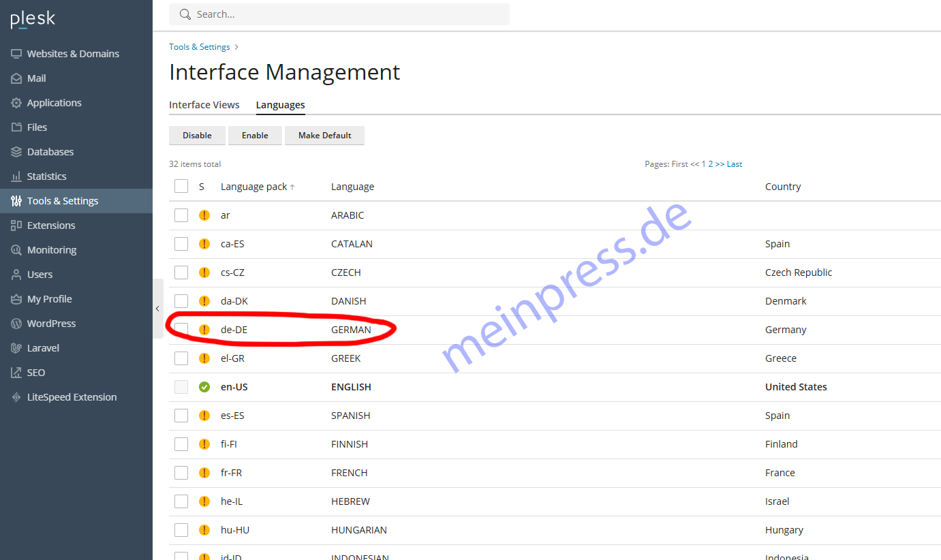Select the fr-FR French checkbox

coord(181,473)
